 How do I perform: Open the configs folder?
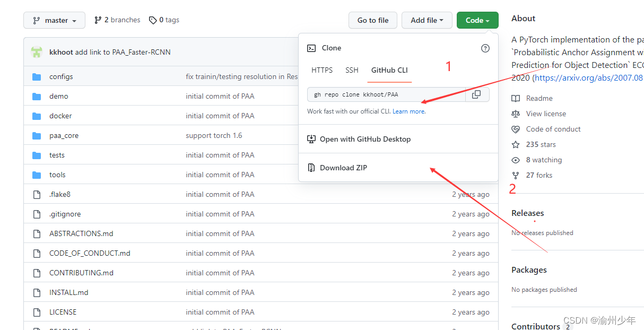(x=61, y=76)
